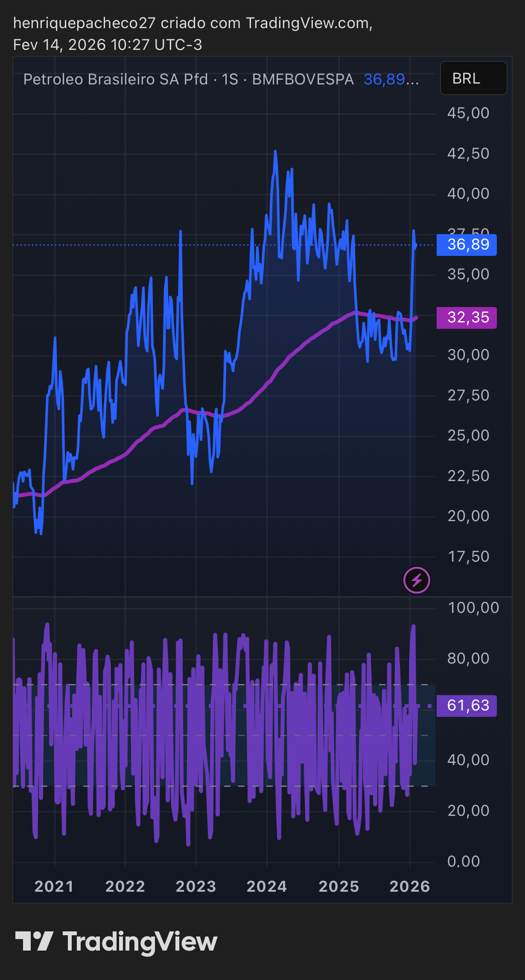Screen dimensions: 525x980
Task: Click the 2025 year axis label
Action: click(339, 887)
